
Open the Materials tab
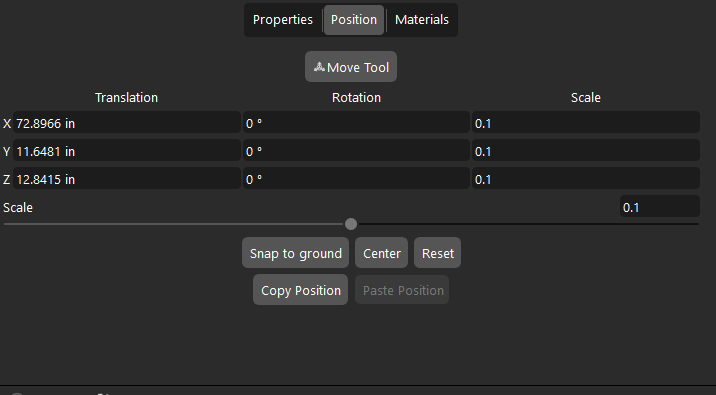pos(421,20)
